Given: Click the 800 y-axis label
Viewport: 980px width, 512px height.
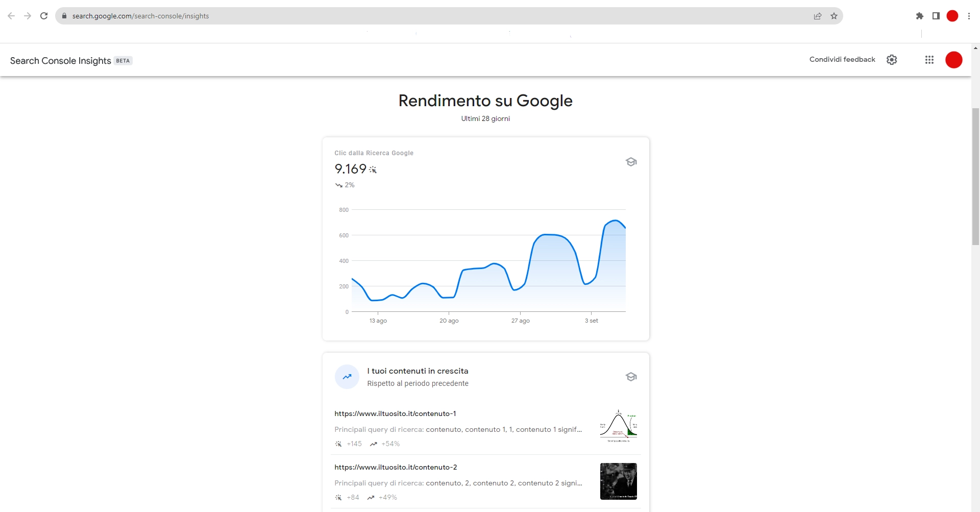Looking at the screenshot, I should coord(344,210).
